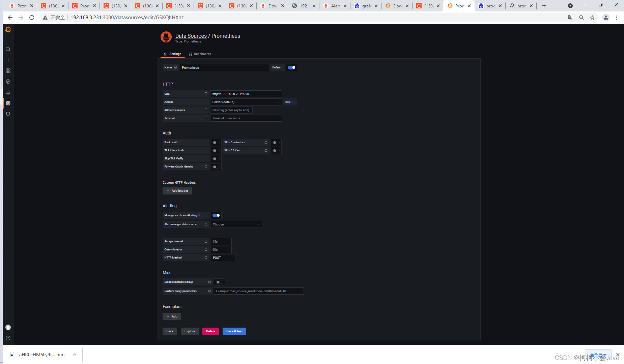Open the Data Sources breadcrumb link
624x364 pixels.
point(191,36)
